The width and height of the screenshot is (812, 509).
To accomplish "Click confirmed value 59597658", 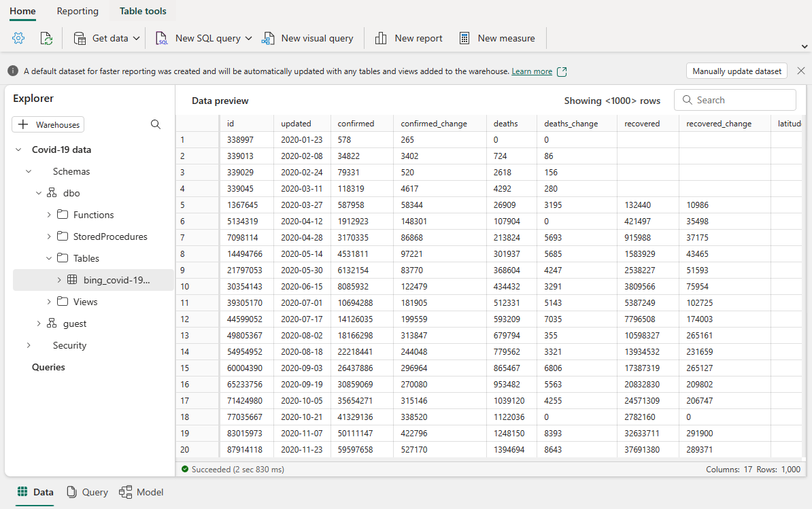I will click(x=362, y=449).
